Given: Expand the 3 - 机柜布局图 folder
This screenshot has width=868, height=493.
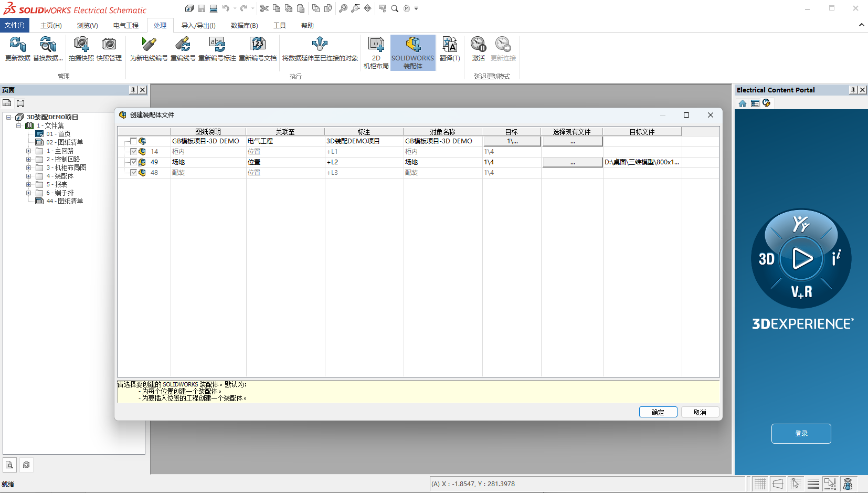Looking at the screenshot, I should pos(29,167).
